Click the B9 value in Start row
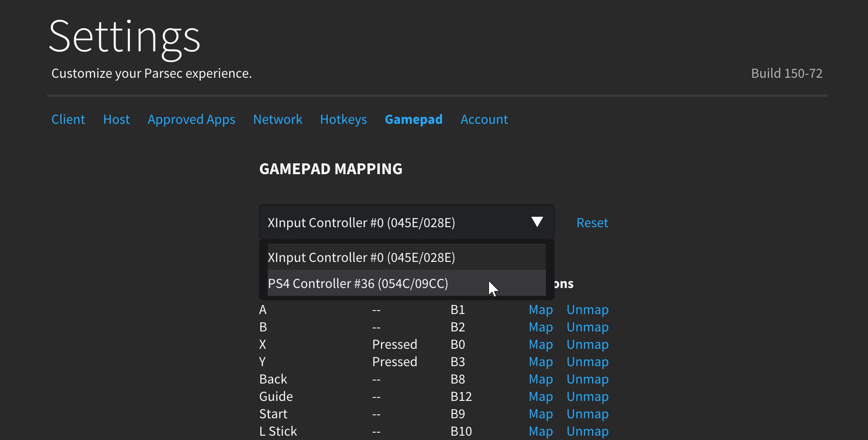 click(x=458, y=414)
